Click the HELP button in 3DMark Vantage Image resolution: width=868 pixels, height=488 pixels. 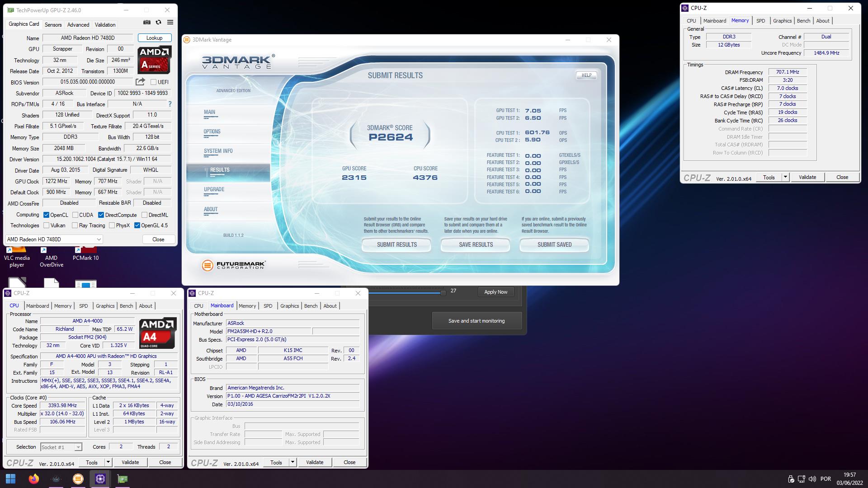point(586,75)
